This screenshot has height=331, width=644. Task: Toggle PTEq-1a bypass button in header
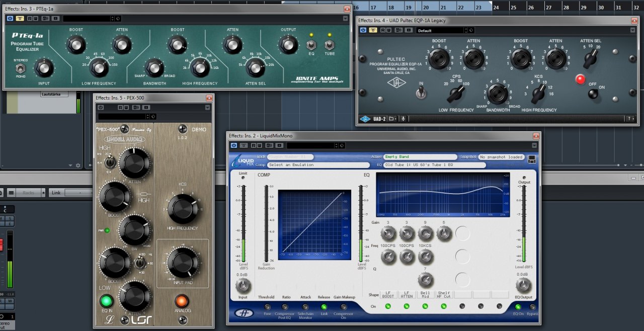(x=20, y=19)
